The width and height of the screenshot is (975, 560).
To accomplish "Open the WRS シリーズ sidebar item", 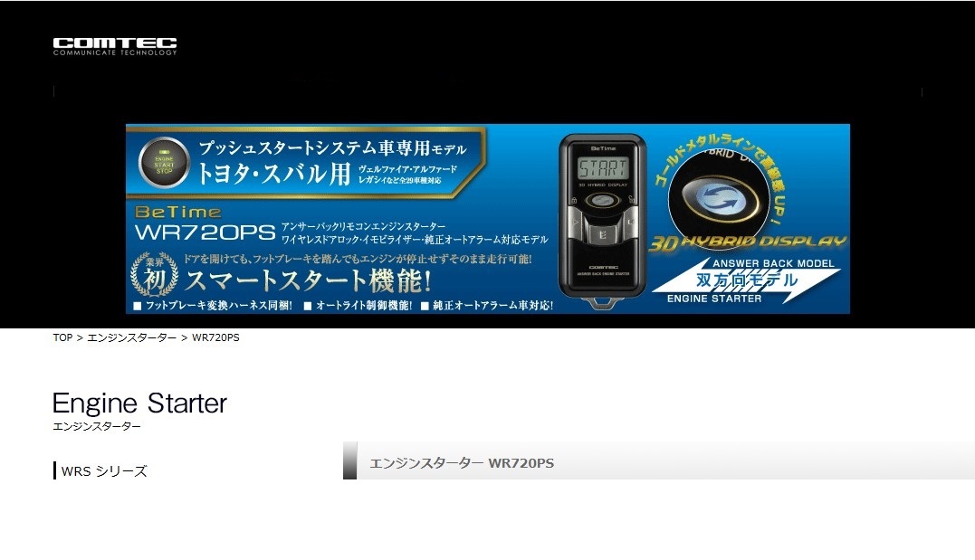I will click(104, 471).
